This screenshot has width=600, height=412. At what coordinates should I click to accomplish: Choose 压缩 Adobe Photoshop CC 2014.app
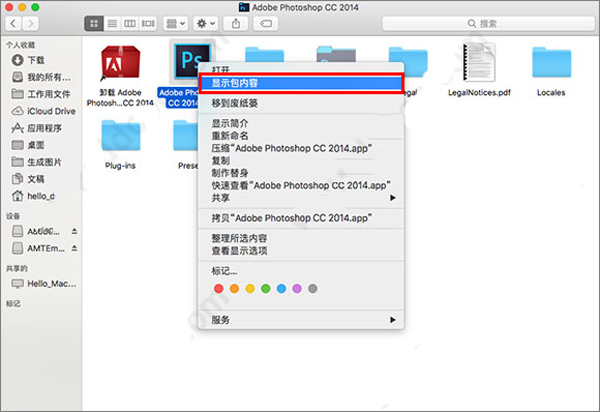click(x=300, y=148)
